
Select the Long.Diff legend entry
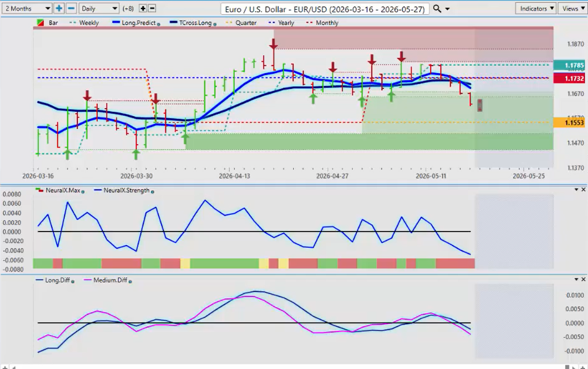[53, 280]
